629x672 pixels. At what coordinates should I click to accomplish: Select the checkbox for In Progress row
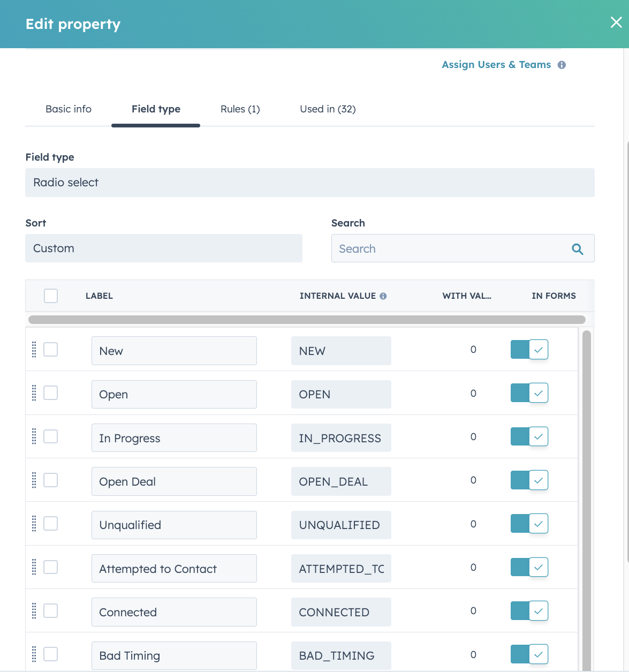(x=51, y=437)
